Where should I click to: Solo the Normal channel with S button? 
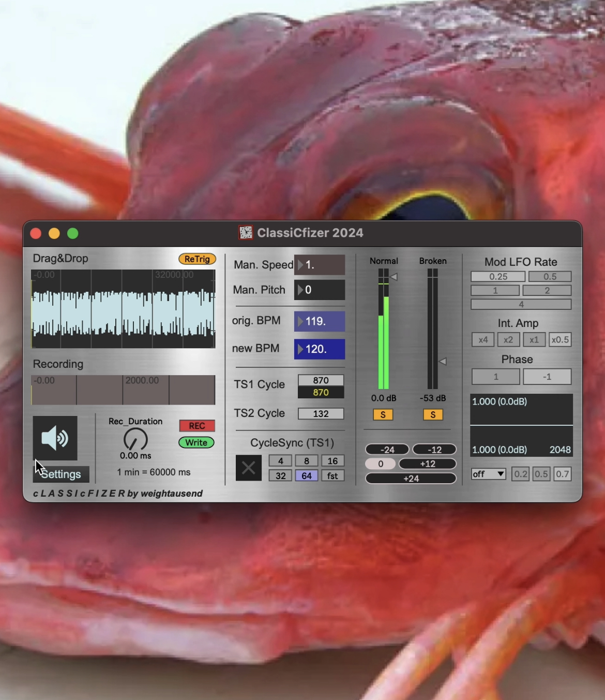(x=383, y=414)
